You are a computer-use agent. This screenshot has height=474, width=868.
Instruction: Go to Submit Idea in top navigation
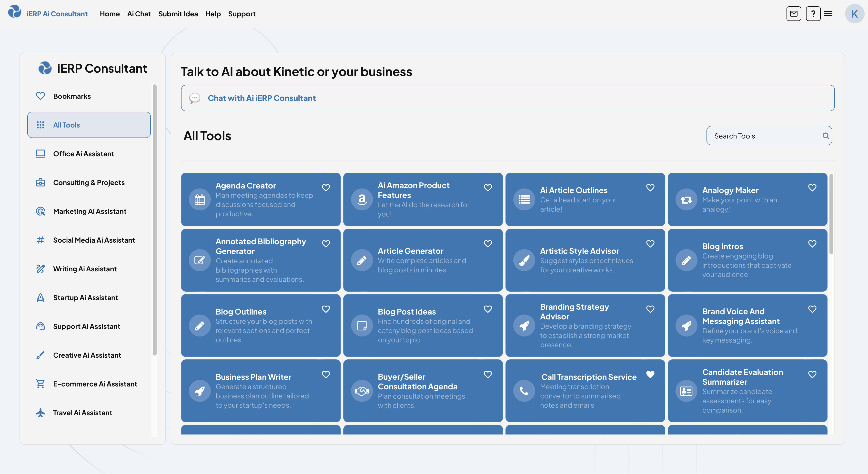coord(178,14)
